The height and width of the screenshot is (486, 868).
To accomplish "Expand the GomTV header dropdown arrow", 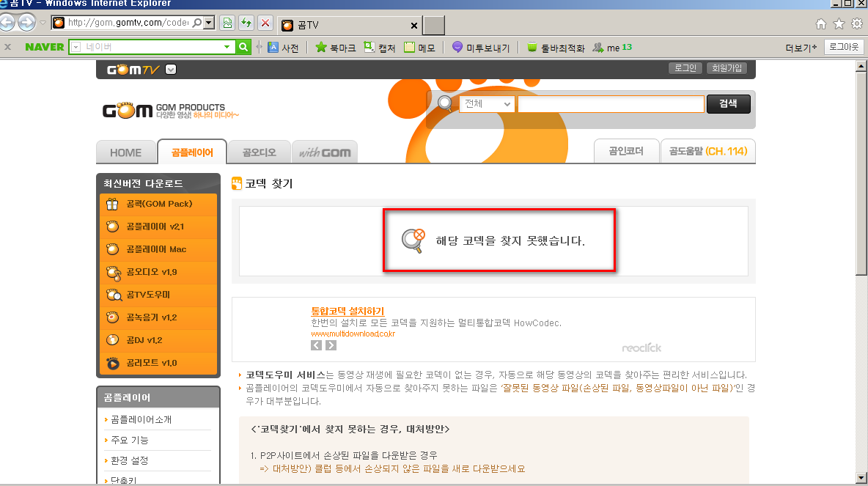I will click(x=171, y=70).
